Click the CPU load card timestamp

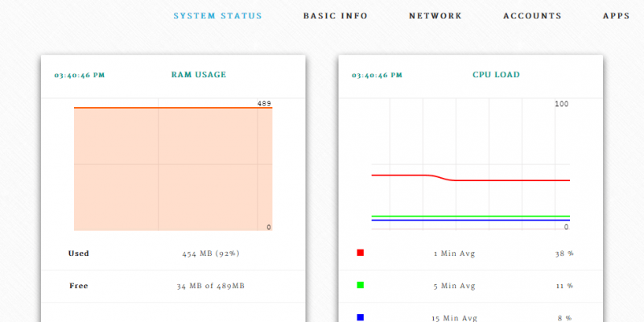(x=377, y=75)
